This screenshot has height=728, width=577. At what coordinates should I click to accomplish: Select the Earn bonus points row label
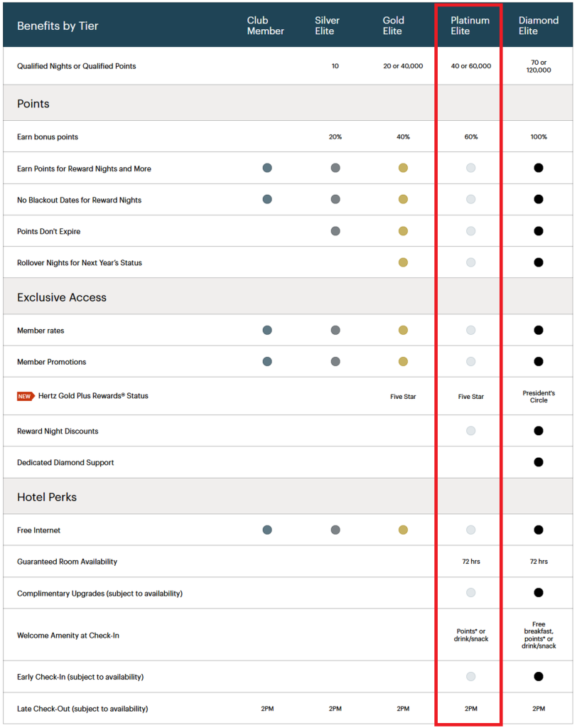click(48, 136)
